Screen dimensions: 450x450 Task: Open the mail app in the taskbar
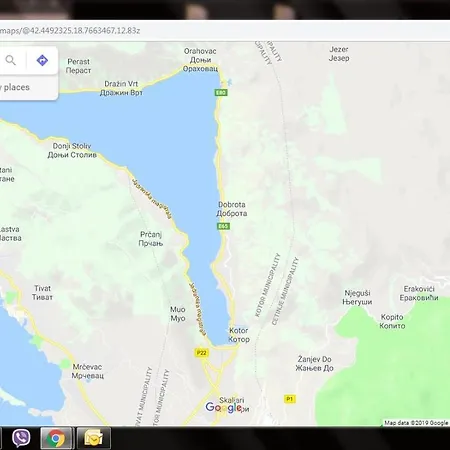(93, 438)
